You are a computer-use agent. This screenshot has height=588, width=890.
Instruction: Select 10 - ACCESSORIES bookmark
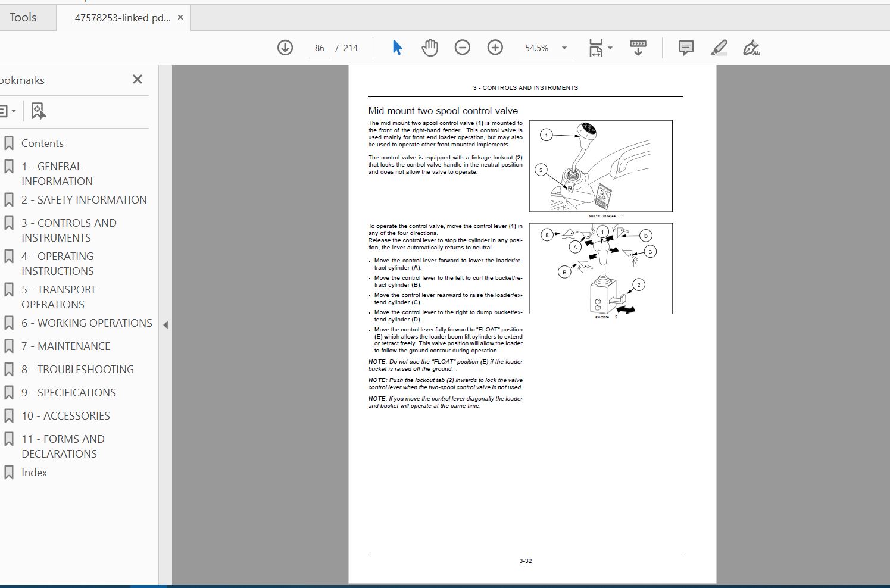65,416
